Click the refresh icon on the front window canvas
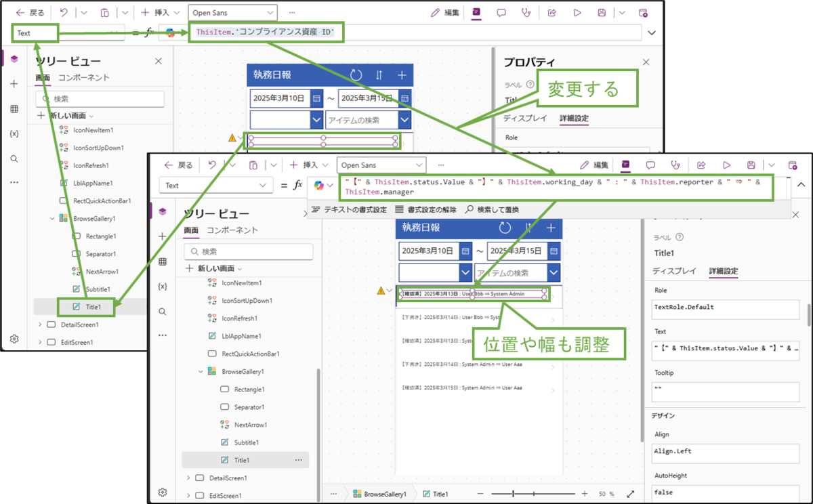Viewport: 813px width, 504px height. pos(505,228)
